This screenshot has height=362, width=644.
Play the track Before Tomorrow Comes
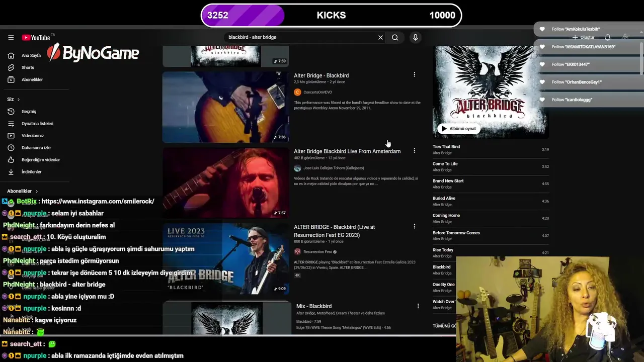[456, 233]
